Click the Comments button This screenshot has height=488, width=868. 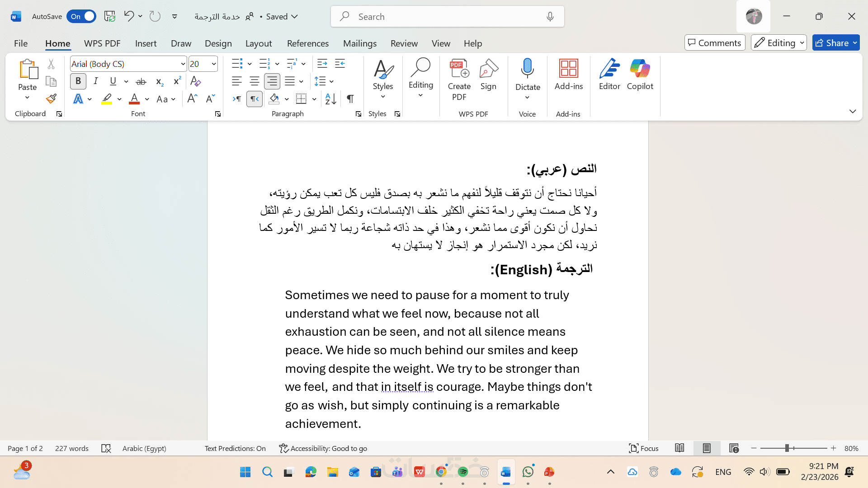click(714, 43)
